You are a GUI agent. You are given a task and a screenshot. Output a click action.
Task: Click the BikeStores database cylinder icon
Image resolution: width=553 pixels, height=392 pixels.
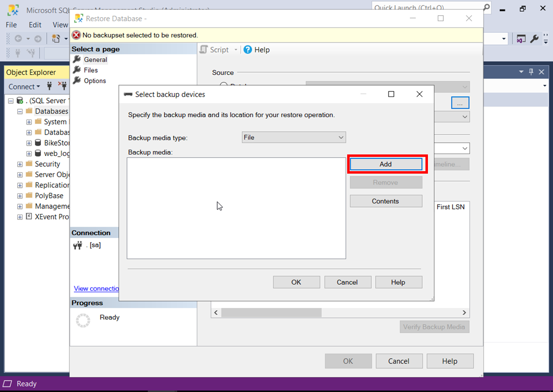tap(38, 143)
